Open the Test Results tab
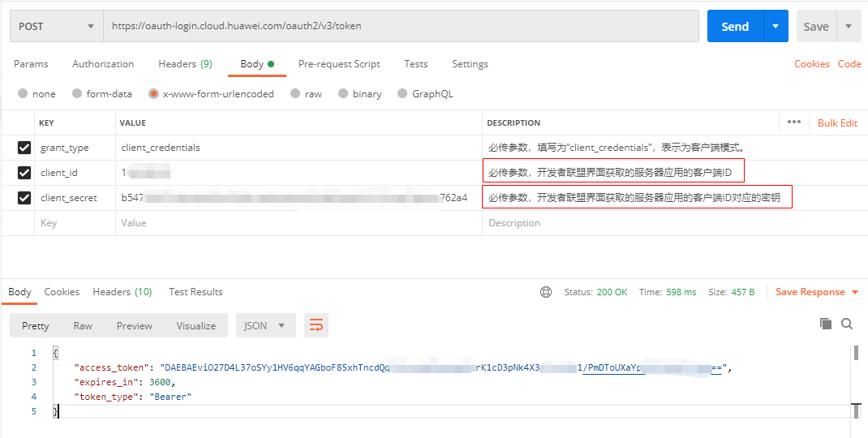The image size is (868, 438). [196, 292]
